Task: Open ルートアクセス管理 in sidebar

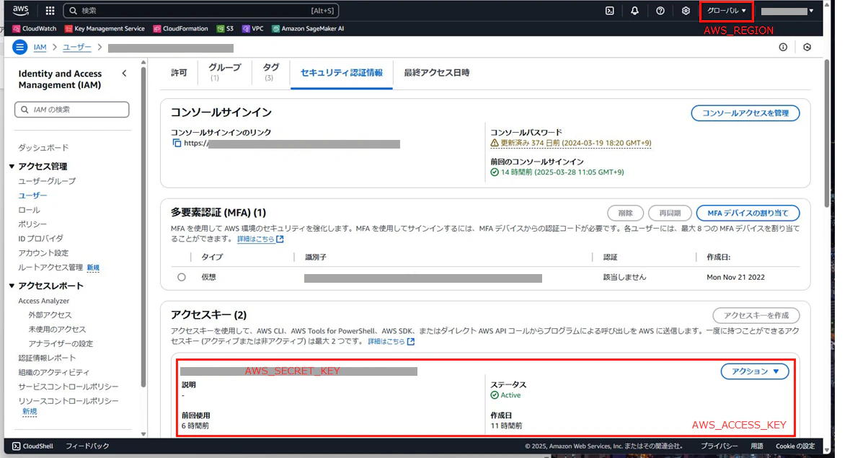Action: [50, 268]
